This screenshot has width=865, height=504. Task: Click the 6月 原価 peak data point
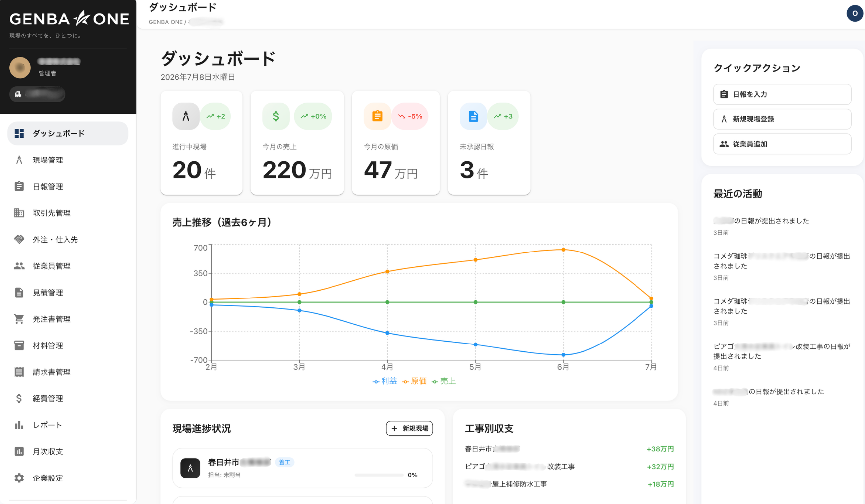563,250
